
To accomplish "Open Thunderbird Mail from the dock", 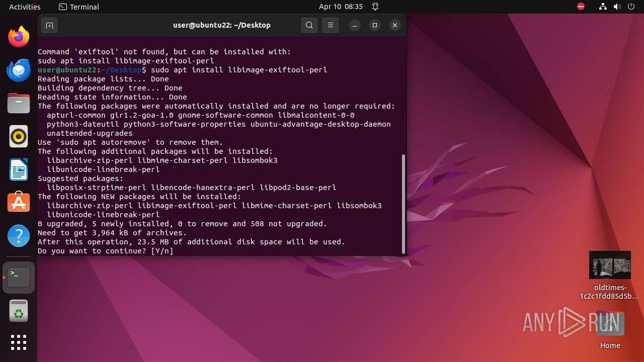I will pos(19,70).
